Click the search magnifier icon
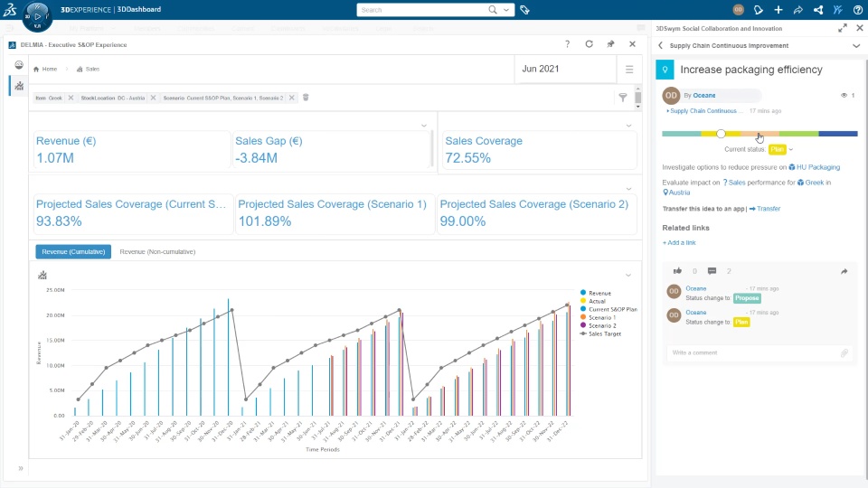Image resolution: width=868 pixels, height=488 pixels. point(492,9)
